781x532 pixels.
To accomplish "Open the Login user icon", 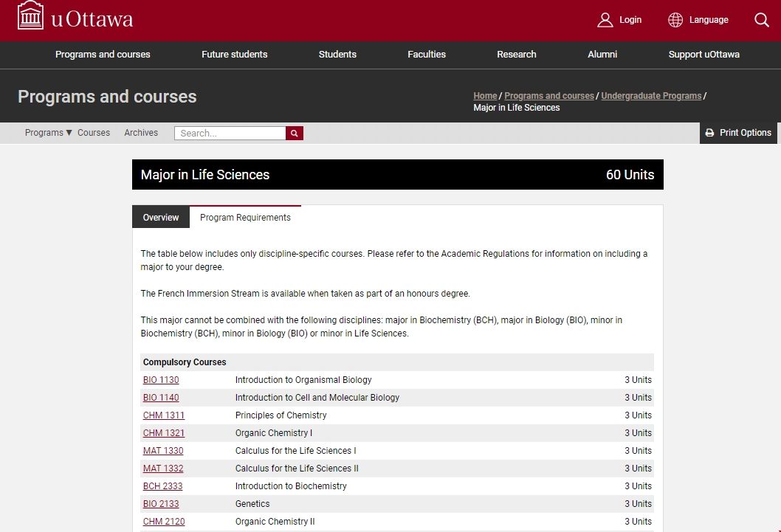I will pyautogui.click(x=605, y=20).
